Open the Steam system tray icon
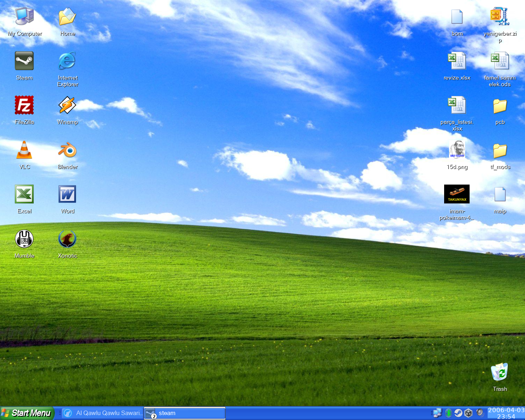The width and height of the screenshot is (525, 420). (x=459, y=413)
